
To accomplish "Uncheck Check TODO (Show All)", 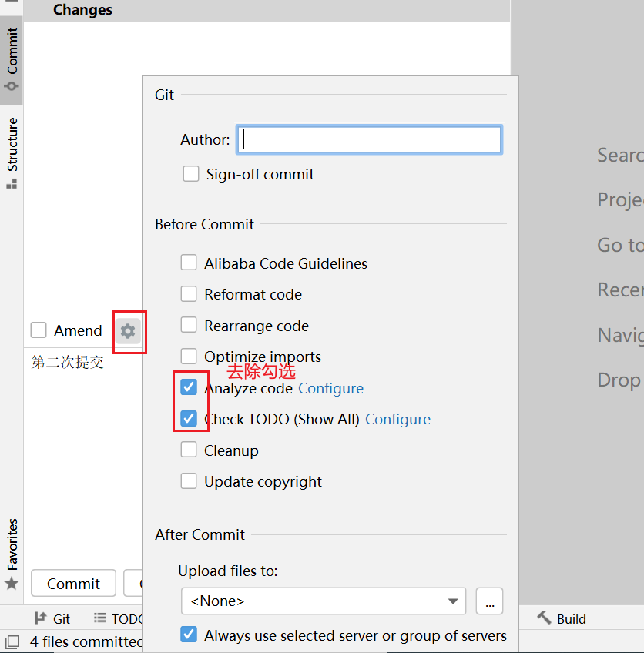I will pyautogui.click(x=189, y=419).
